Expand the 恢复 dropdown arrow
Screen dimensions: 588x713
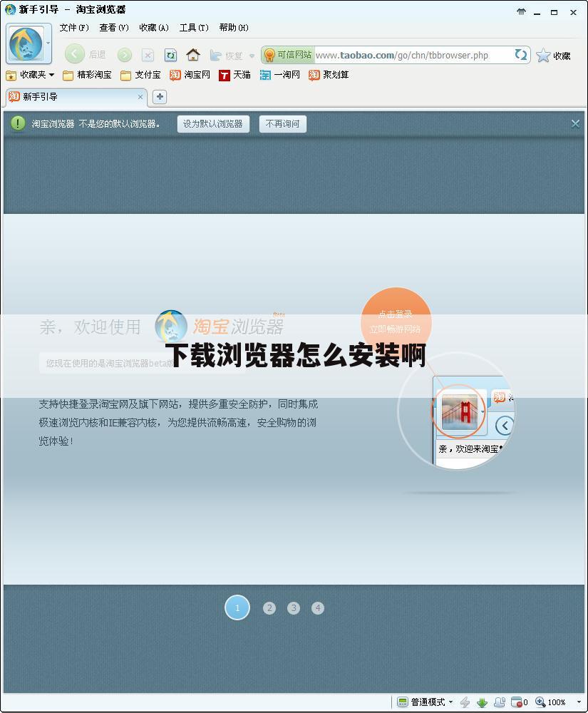252,56
